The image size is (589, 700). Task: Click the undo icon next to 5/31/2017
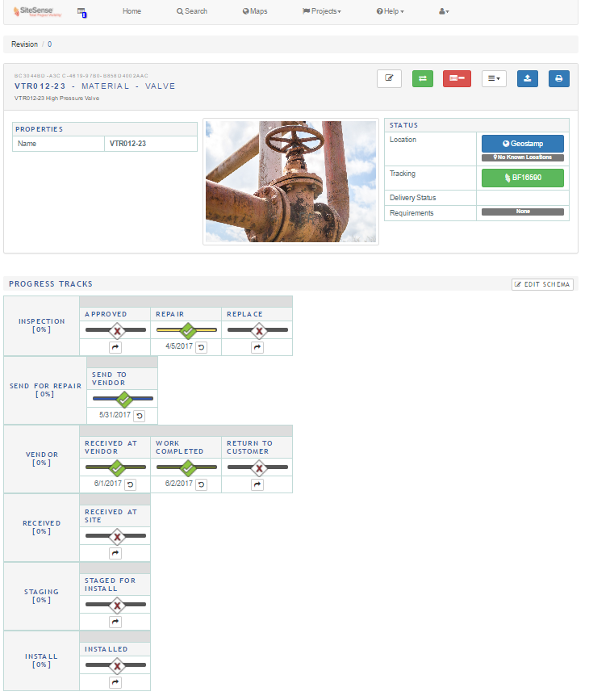click(140, 416)
